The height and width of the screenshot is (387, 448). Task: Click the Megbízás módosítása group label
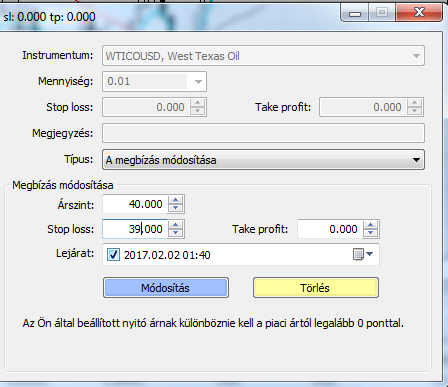coord(63,185)
